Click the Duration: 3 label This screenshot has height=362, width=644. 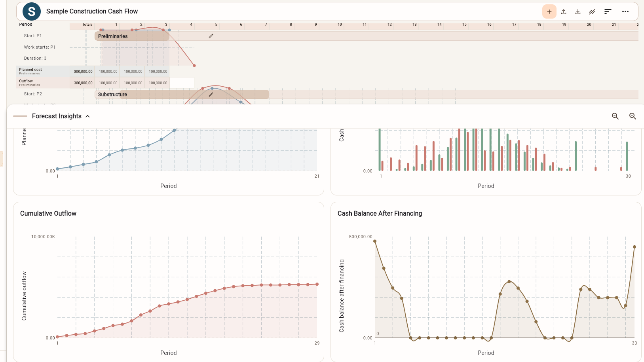coord(35,58)
